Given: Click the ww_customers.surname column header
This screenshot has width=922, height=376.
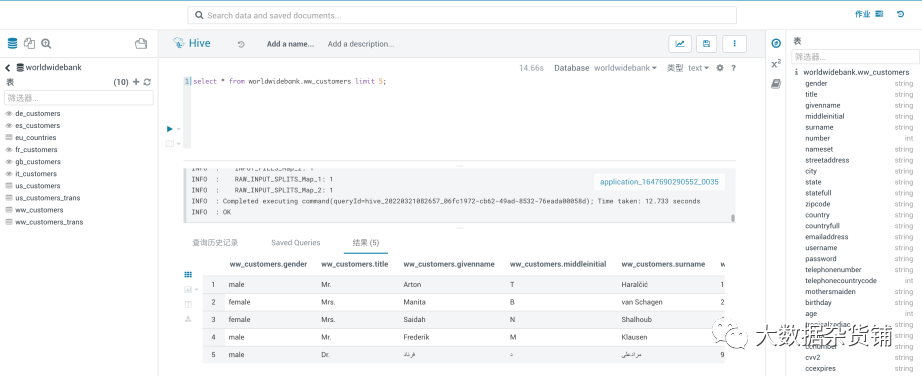Looking at the screenshot, I should [x=663, y=264].
